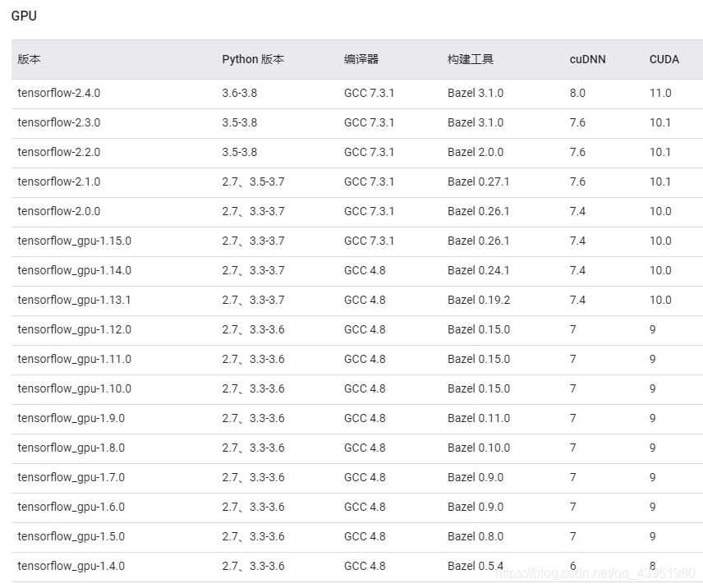Click "Bazel 0.26.1" in tensorflow-2.0.0 row
Screen dimensions: 703x588
(x=478, y=211)
